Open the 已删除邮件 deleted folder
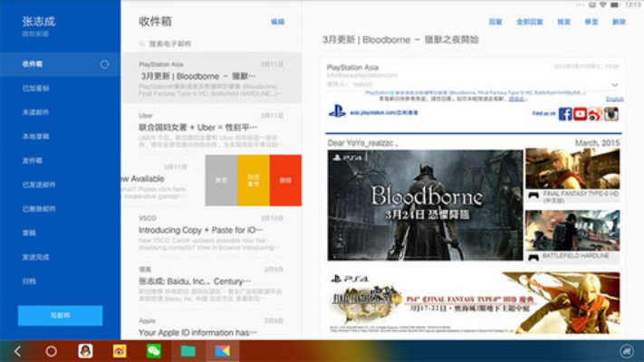Screen dimensions: 644x362 (x=38, y=208)
